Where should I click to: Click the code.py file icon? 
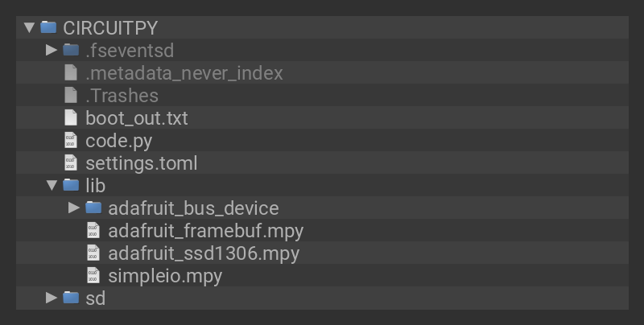71,141
